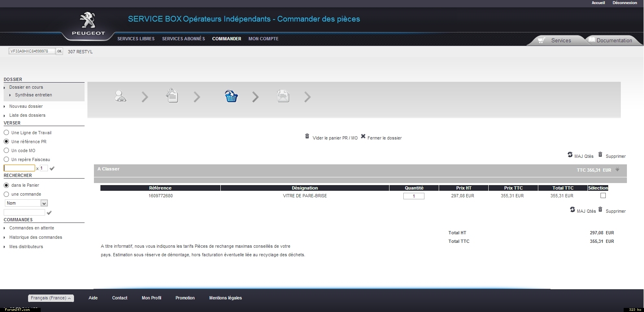Click the customer and vehicle step icon

click(x=120, y=96)
